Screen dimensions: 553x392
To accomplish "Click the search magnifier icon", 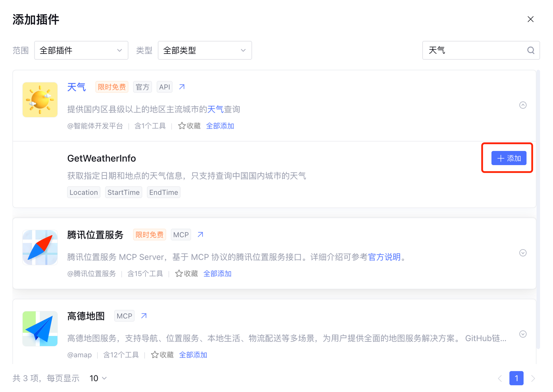I will click(531, 50).
